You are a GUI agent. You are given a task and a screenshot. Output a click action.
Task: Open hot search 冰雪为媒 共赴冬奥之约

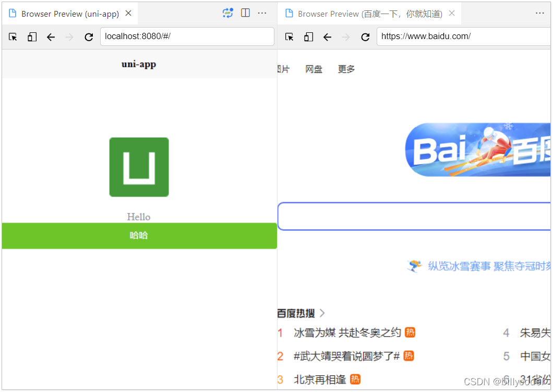(347, 333)
